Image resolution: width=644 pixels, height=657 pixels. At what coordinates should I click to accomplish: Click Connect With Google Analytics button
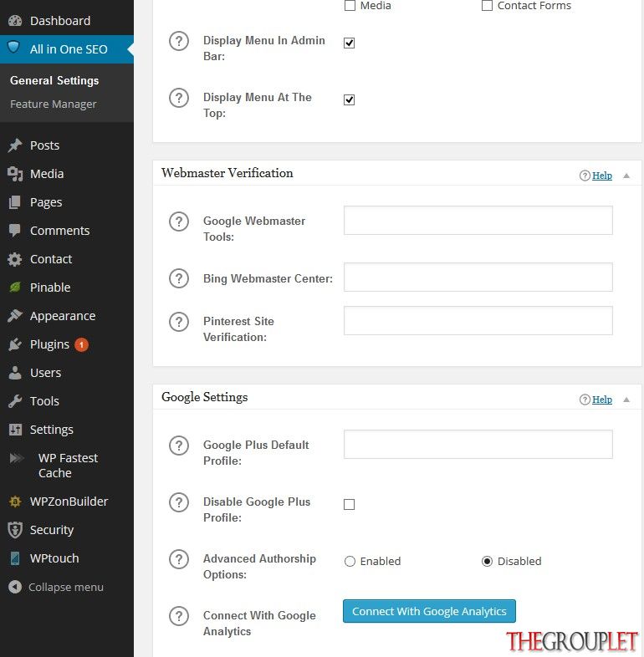pyautogui.click(x=429, y=611)
